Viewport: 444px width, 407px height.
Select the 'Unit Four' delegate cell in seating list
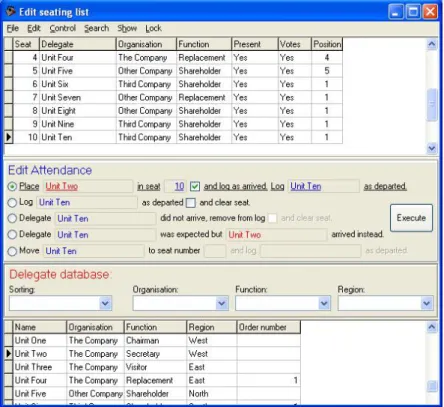point(78,58)
